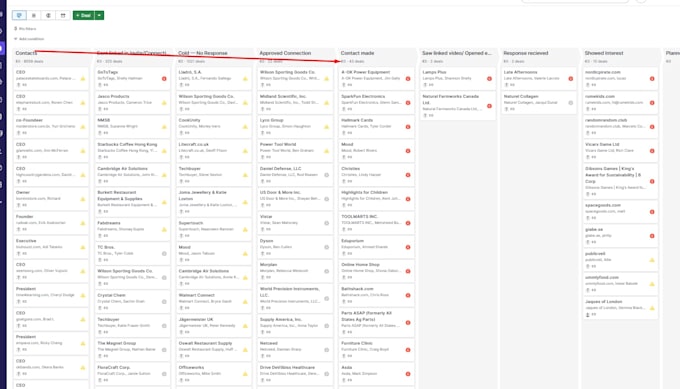Click the No filters label
The height and width of the screenshot is (389, 680).
tap(26, 29)
